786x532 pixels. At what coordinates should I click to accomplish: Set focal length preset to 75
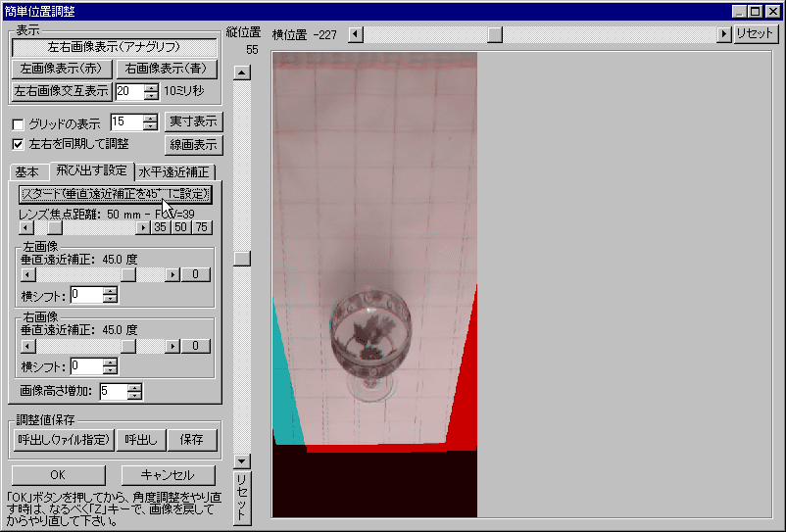pos(202,228)
